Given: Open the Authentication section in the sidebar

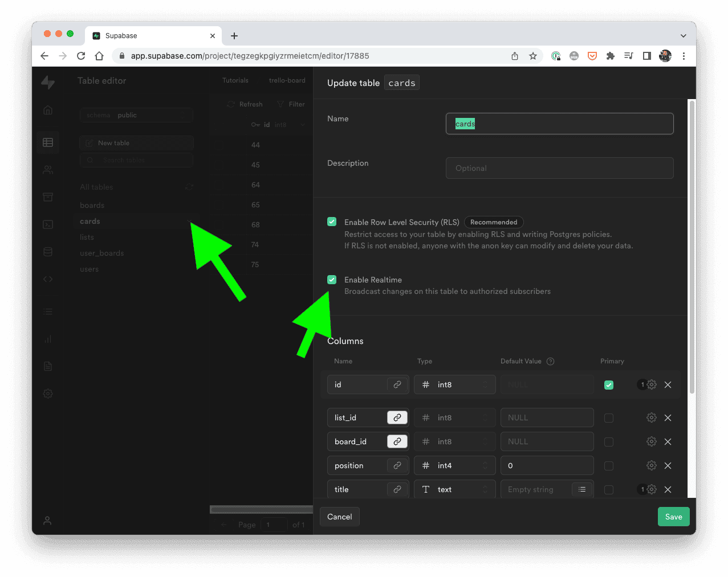Looking at the screenshot, I should coord(47,169).
